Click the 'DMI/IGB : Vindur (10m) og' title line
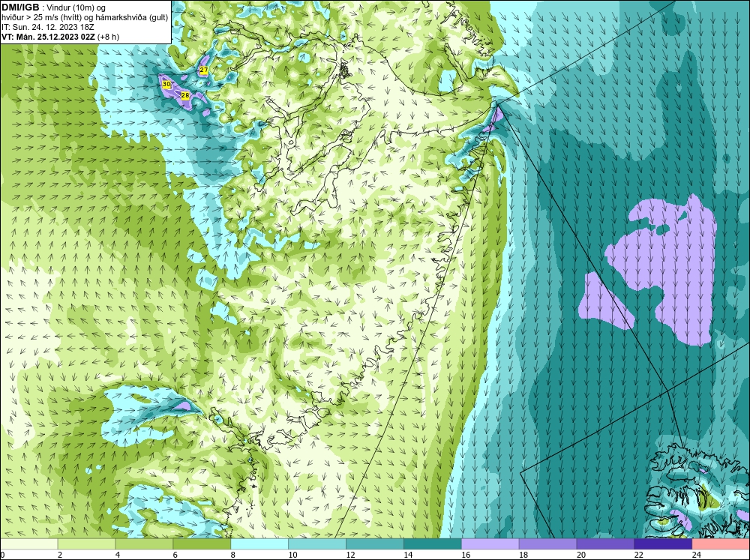 pos(54,7)
